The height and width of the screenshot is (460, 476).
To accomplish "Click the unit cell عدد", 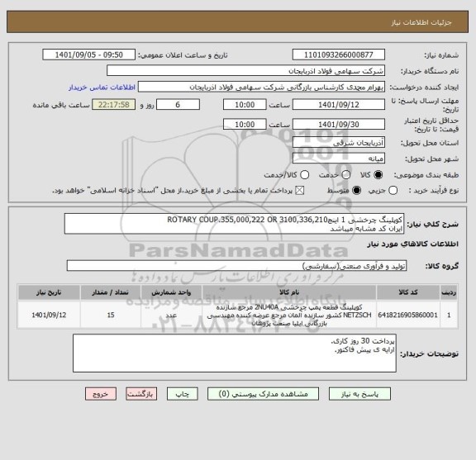I will (171, 315).
